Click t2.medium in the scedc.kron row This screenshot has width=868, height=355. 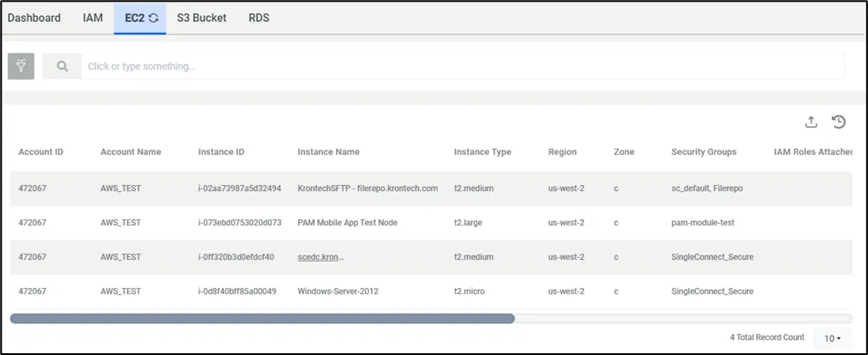coord(474,257)
